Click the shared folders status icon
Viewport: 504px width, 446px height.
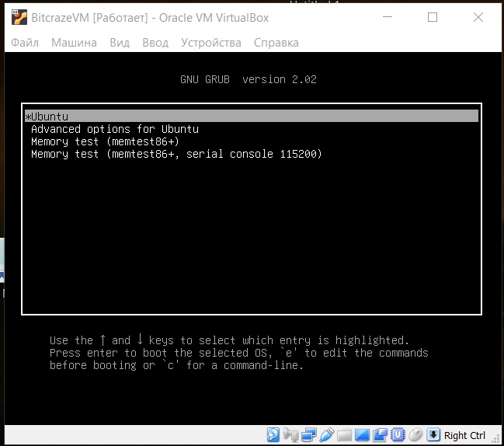[345, 435]
